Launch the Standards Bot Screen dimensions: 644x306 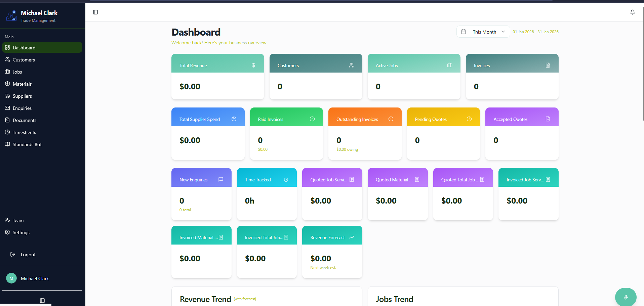27,144
